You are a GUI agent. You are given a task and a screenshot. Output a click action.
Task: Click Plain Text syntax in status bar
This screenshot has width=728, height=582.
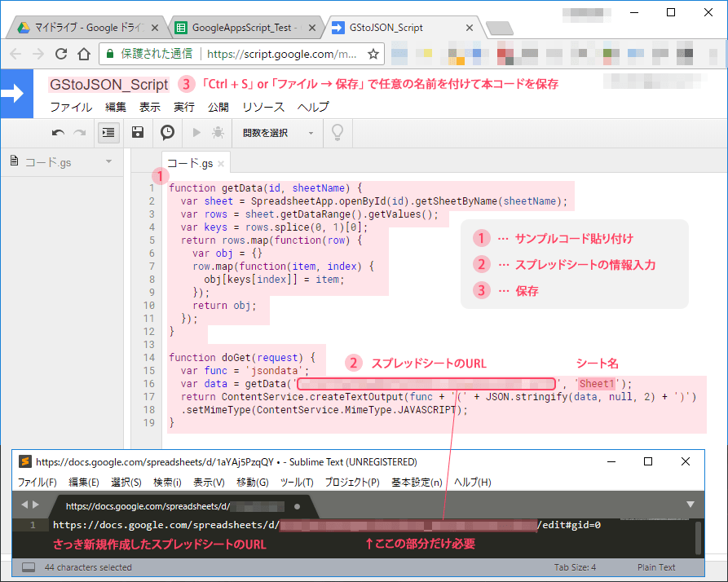pos(656,567)
